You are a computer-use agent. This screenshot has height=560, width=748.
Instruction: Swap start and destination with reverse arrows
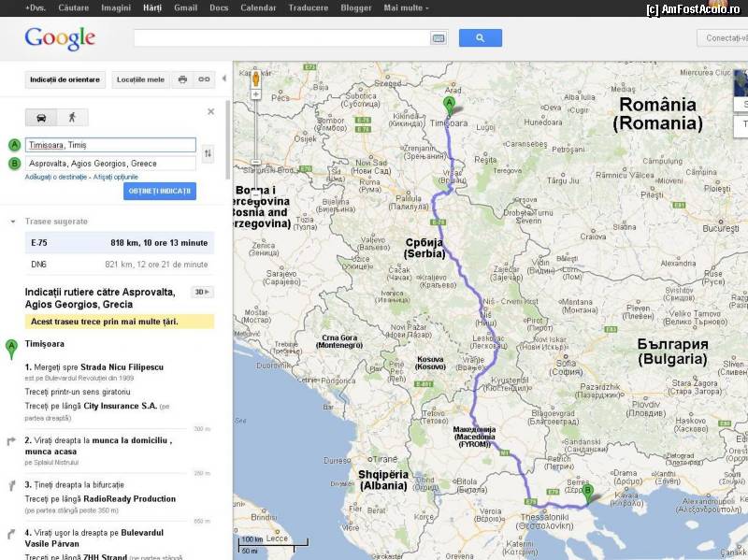(x=208, y=153)
